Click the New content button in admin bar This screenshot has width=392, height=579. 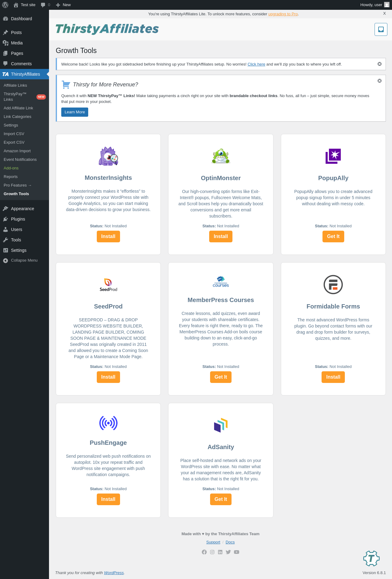63,5
